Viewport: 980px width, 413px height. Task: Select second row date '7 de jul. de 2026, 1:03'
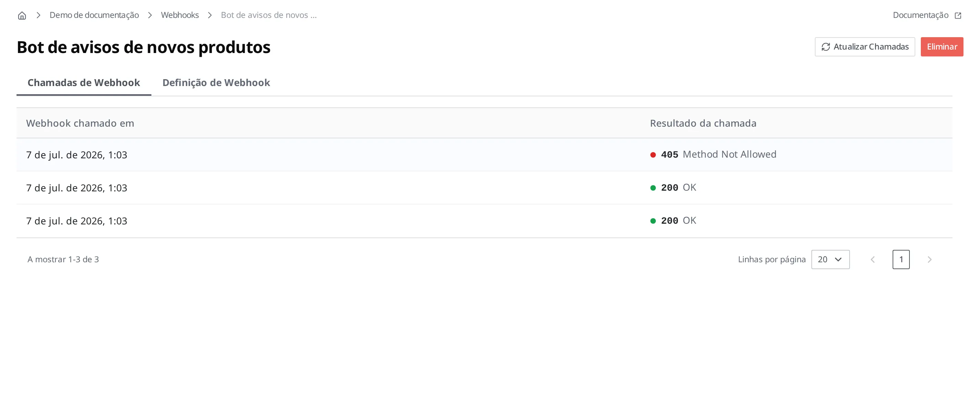76,188
